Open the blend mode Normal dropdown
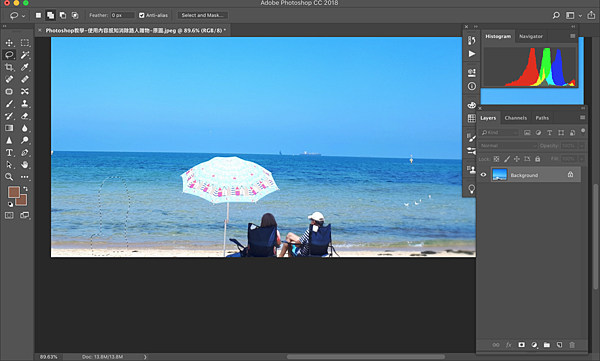Screen dimensions: 600x361 [x=508, y=145]
